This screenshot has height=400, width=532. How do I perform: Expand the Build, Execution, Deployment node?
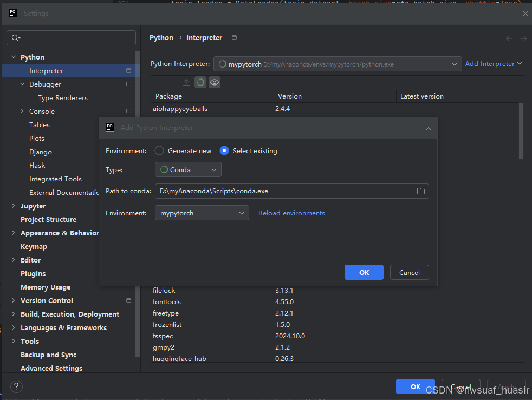coord(14,314)
